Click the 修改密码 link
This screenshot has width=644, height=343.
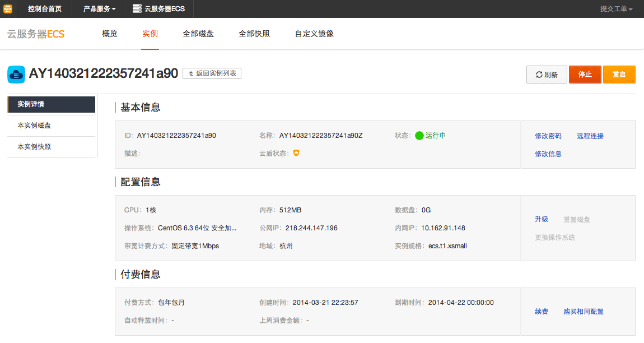548,136
